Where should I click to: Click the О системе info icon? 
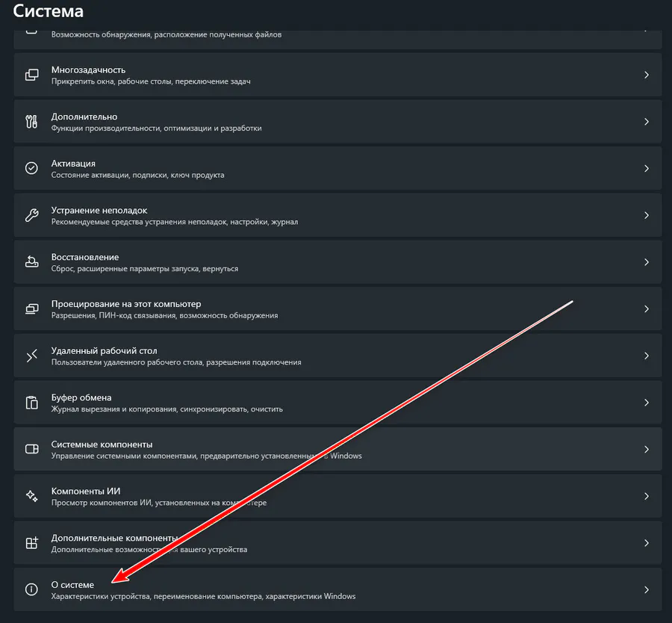(x=31, y=589)
